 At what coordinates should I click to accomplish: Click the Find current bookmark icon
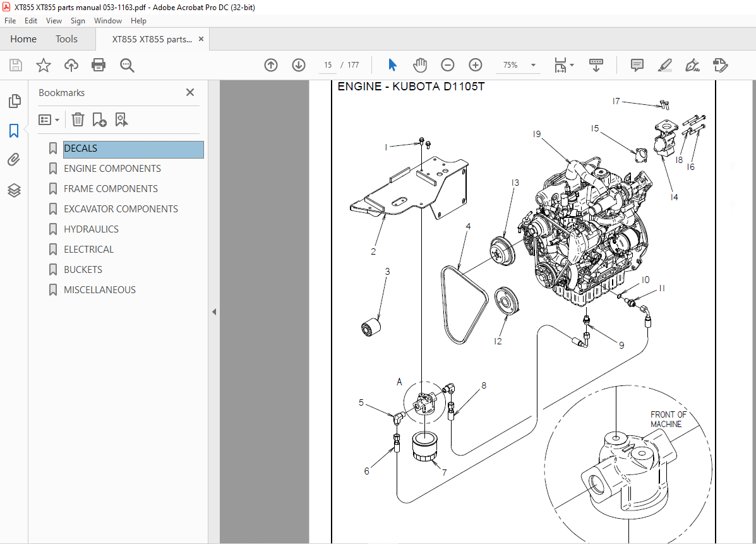pos(121,119)
